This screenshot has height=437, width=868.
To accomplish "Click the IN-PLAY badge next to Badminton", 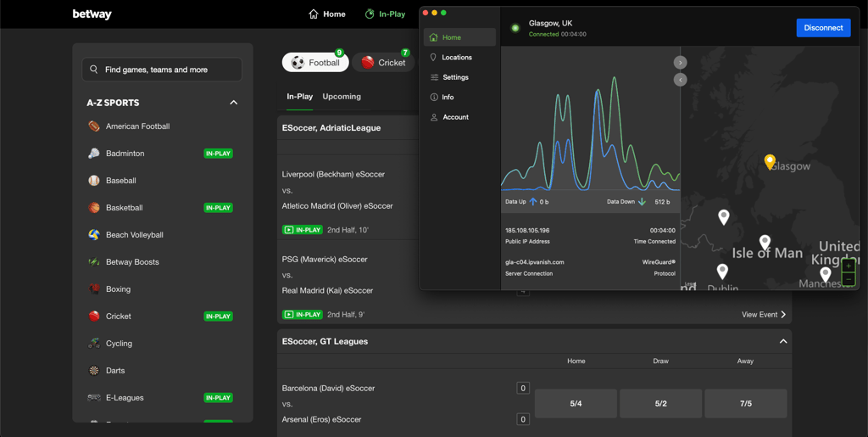I will tap(218, 154).
